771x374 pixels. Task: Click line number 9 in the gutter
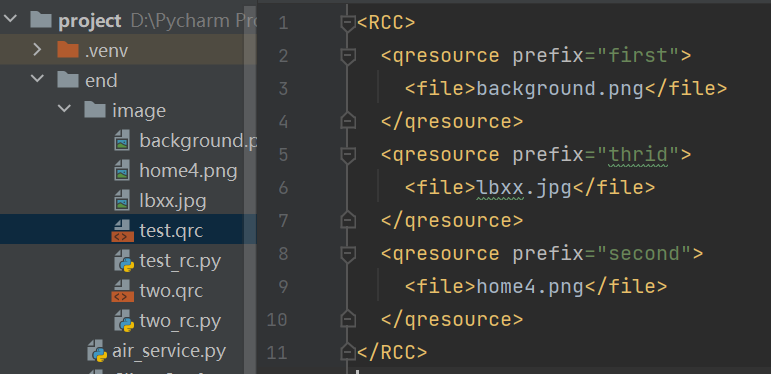(283, 287)
